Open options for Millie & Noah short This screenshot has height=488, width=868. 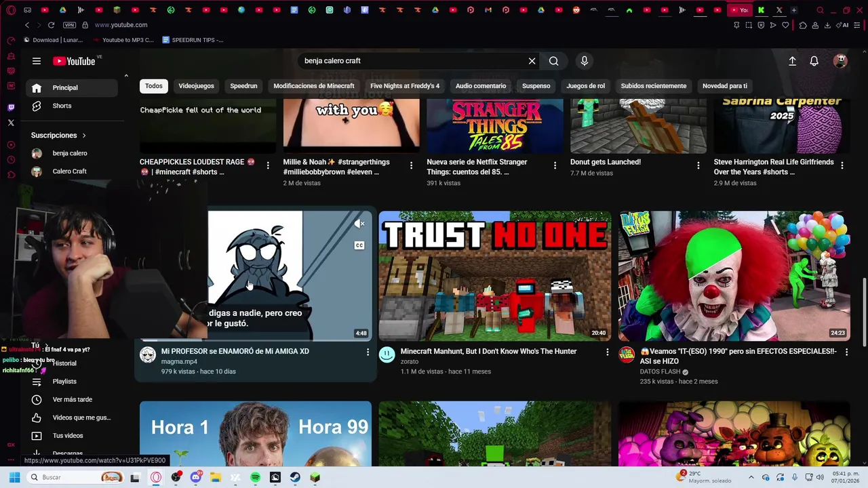point(412,165)
